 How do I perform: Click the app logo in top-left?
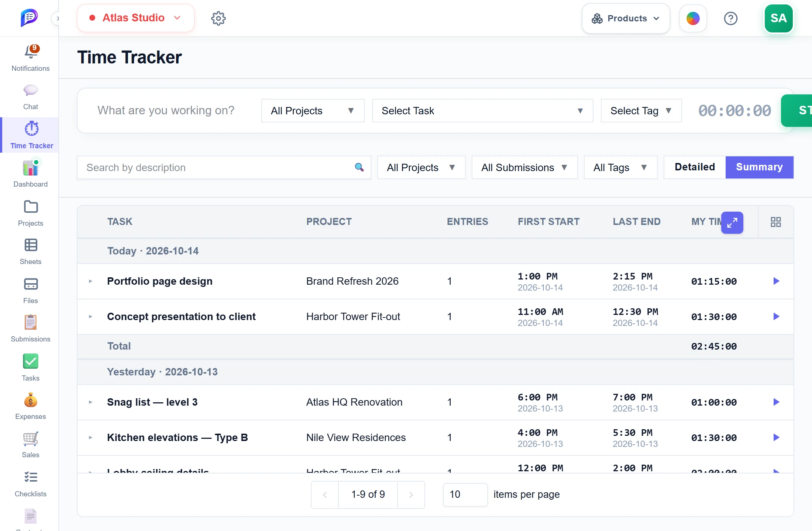pyautogui.click(x=29, y=18)
